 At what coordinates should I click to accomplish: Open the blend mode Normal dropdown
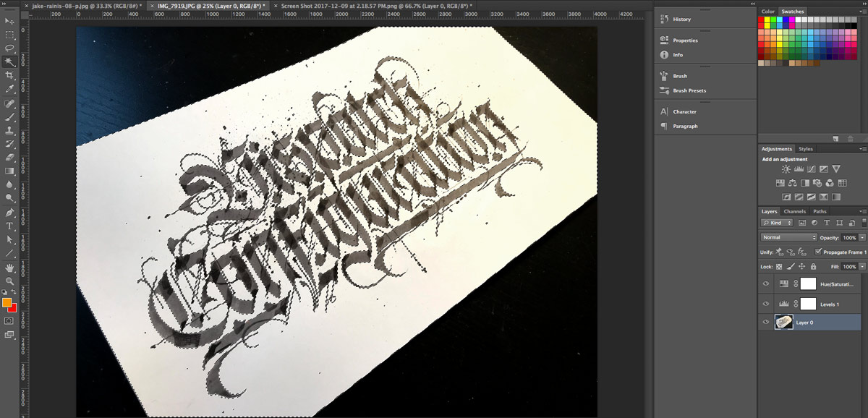click(x=788, y=237)
